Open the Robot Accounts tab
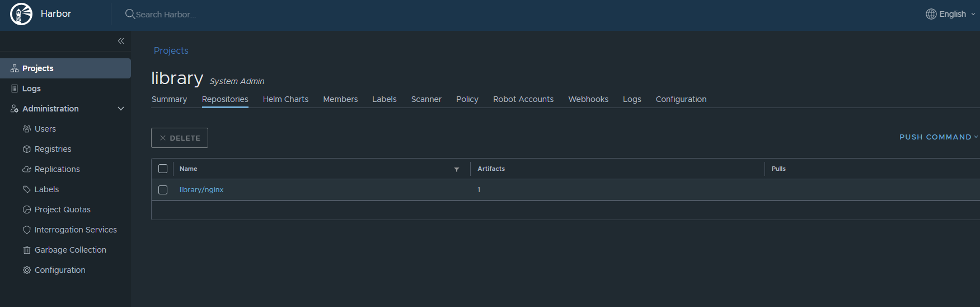The width and height of the screenshot is (980, 307). click(x=523, y=99)
